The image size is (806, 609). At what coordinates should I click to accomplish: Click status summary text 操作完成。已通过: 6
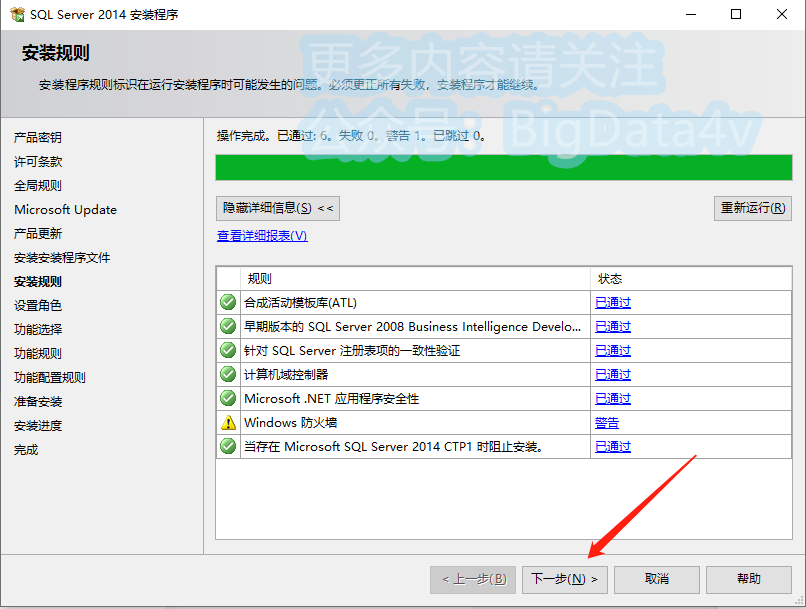(x=272, y=136)
